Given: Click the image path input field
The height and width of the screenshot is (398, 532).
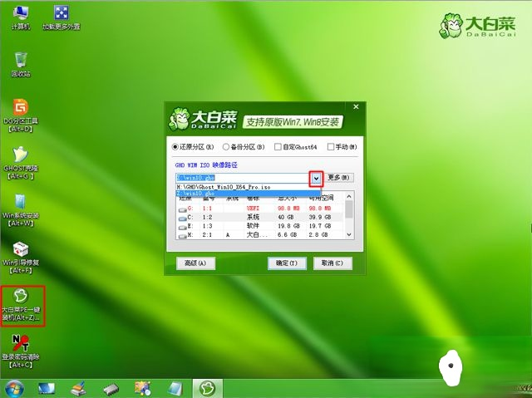Looking at the screenshot, I should tap(242, 178).
